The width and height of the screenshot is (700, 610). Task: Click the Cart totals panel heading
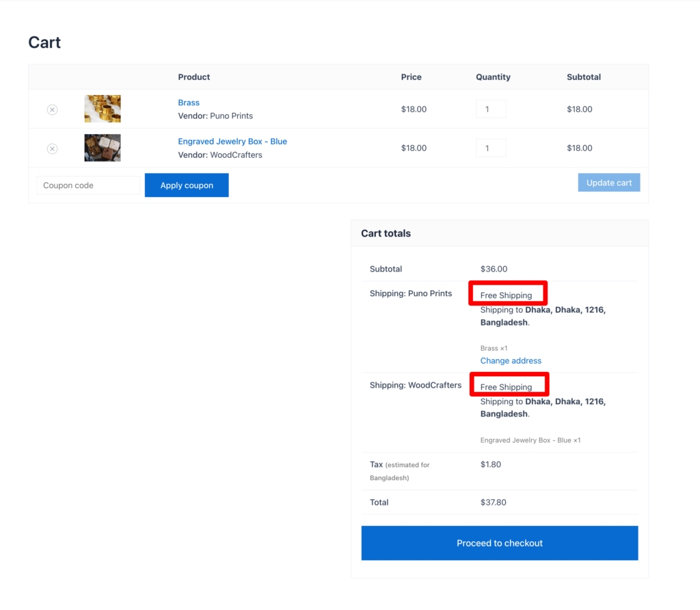(386, 233)
